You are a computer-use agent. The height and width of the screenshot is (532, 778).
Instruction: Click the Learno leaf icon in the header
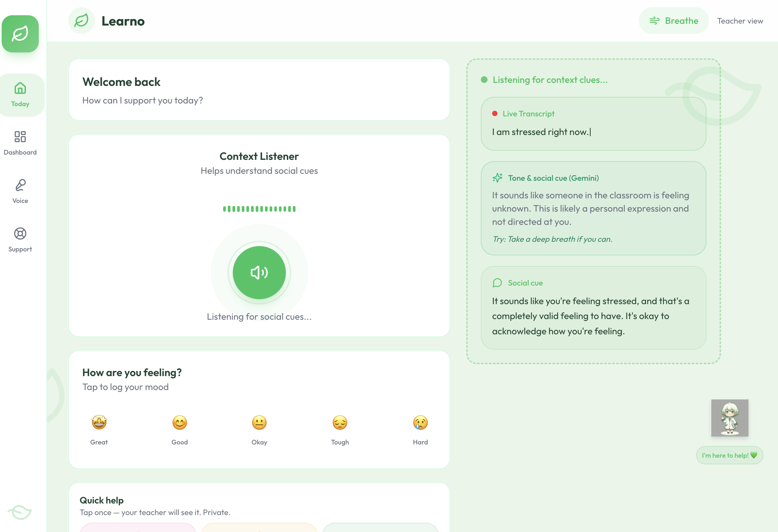point(81,21)
